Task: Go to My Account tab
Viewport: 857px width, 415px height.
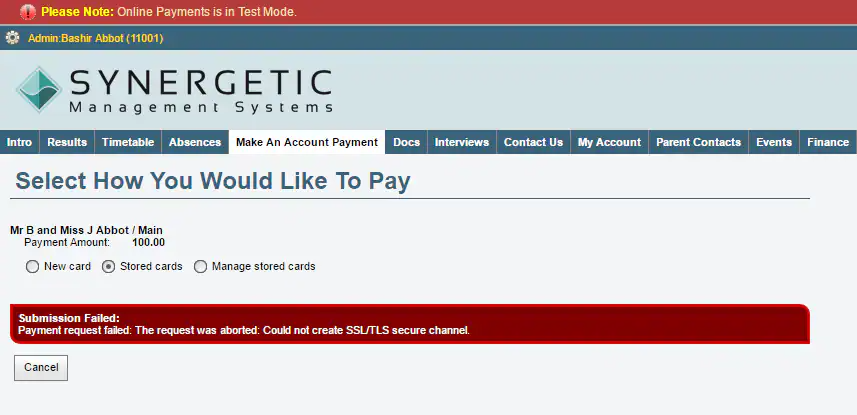Action: pos(609,142)
